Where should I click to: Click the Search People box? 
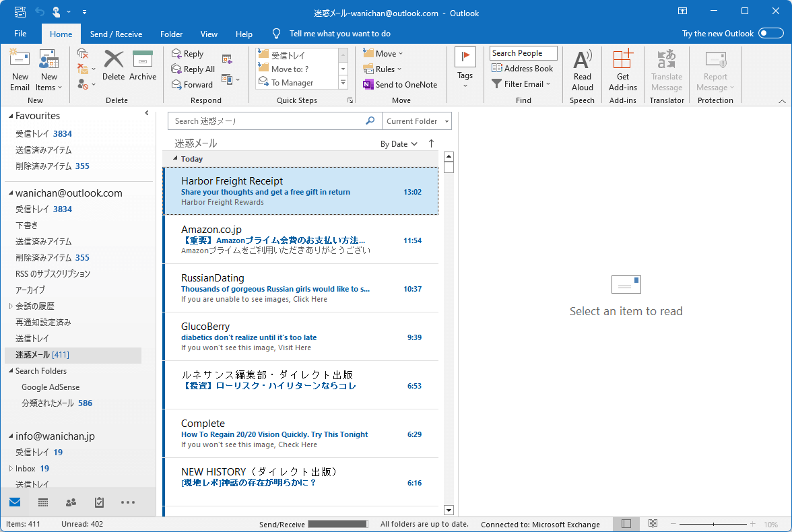pyautogui.click(x=523, y=53)
